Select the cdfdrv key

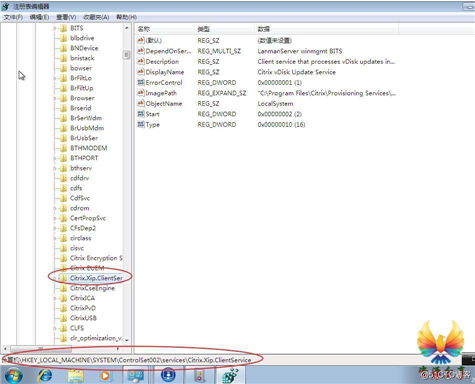(x=80, y=178)
